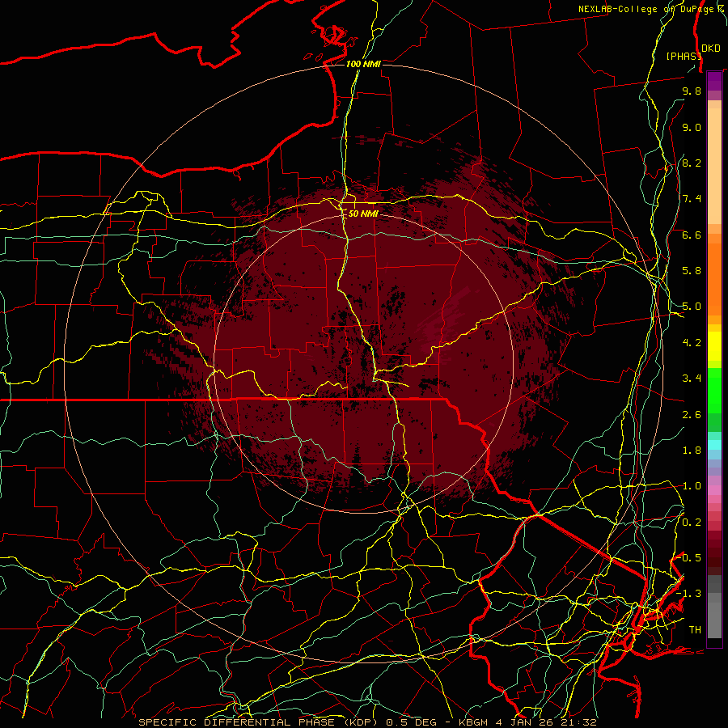Select the 1.8 legend value
The width and height of the screenshot is (728, 728).
[x=692, y=451]
